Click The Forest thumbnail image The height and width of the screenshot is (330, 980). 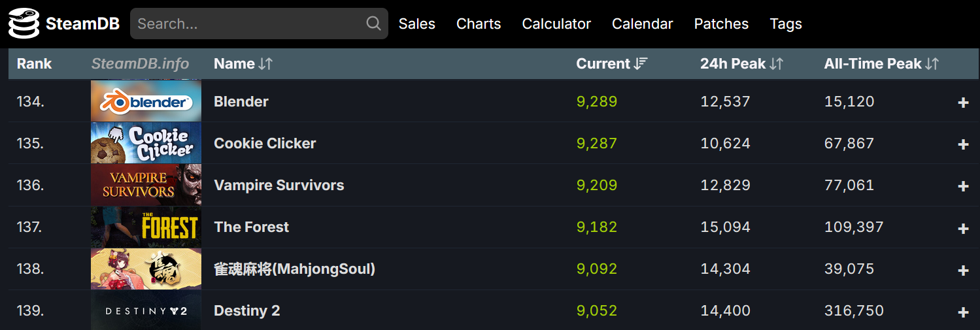point(146,227)
